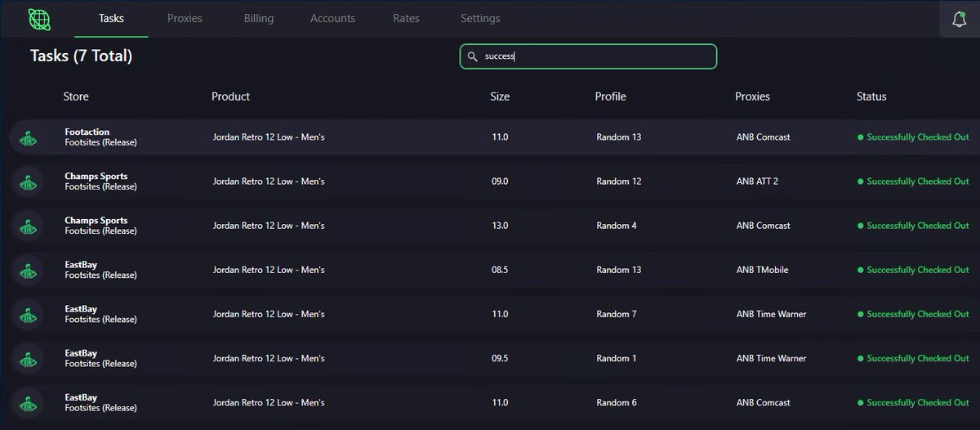Viewport: 980px width, 430px height.
Task: Sort by the Size column header
Action: (500, 96)
